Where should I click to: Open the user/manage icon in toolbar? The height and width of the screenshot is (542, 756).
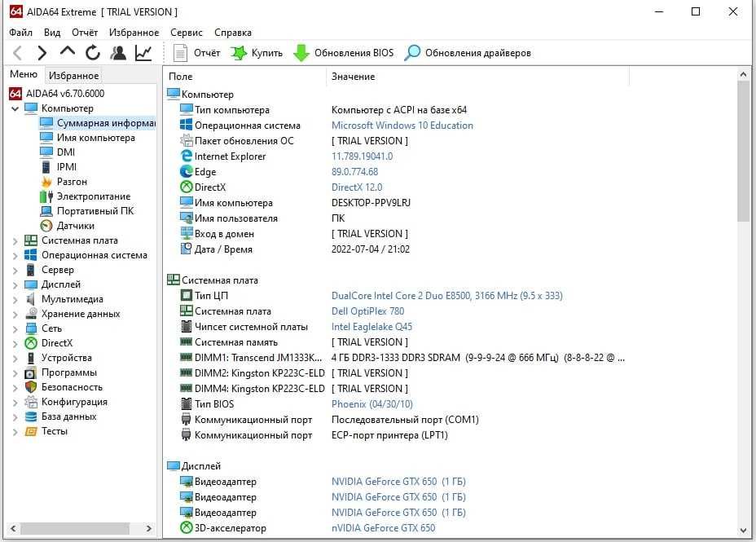point(118,52)
